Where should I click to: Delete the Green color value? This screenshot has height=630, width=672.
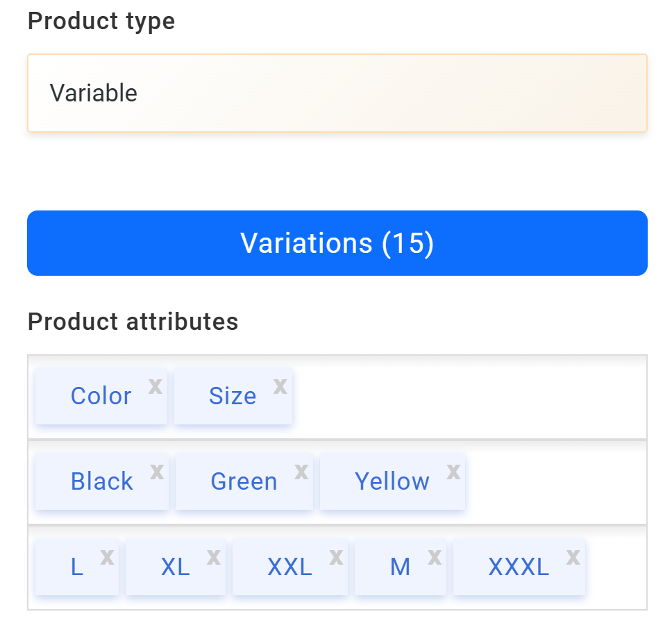(301, 472)
